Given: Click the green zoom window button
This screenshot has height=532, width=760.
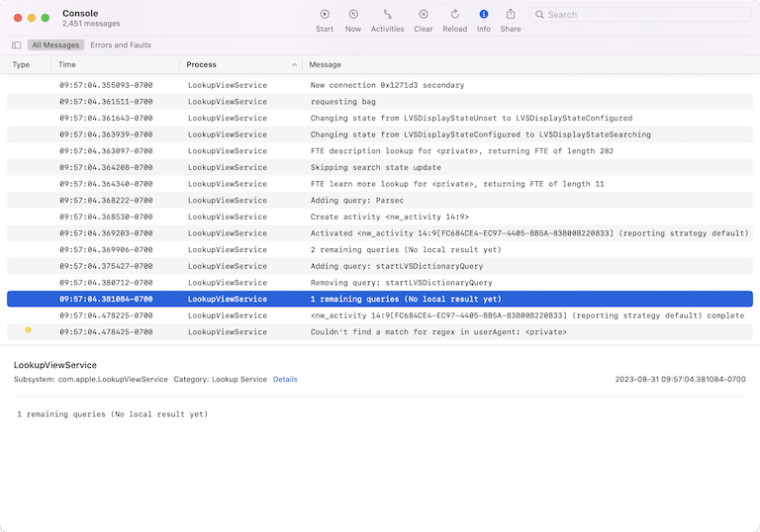Looking at the screenshot, I should tap(46, 18).
